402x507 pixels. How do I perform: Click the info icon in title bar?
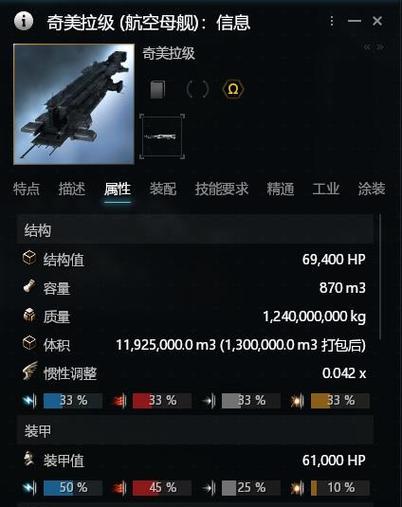pos(23,21)
